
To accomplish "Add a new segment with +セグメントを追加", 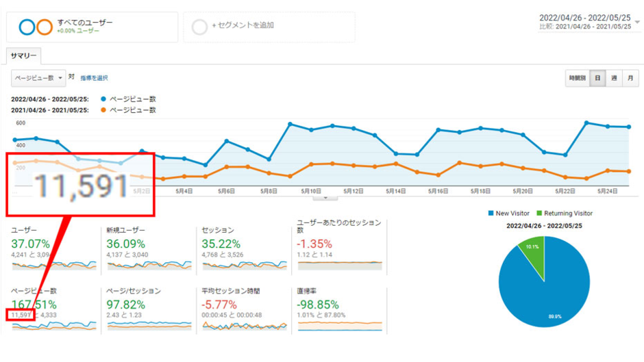I will click(269, 27).
